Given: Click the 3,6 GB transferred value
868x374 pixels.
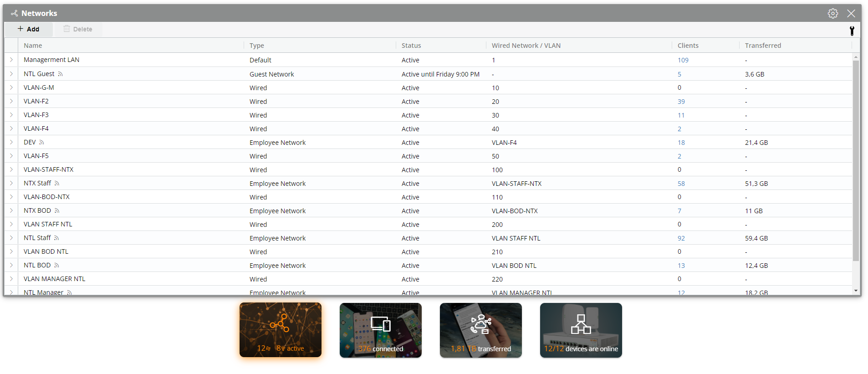Looking at the screenshot, I should pos(755,74).
